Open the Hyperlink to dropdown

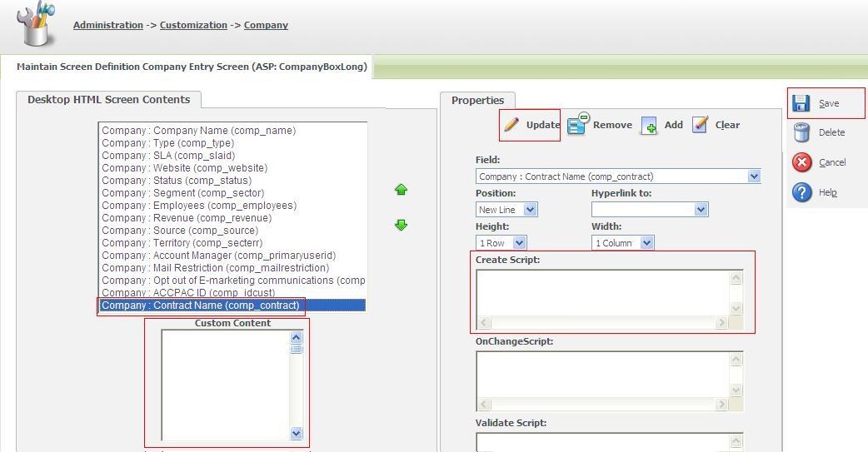point(701,210)
